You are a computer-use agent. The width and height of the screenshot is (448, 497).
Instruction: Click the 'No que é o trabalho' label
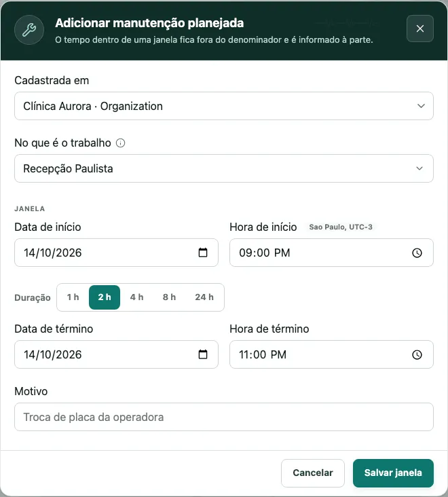click(62, 143)
